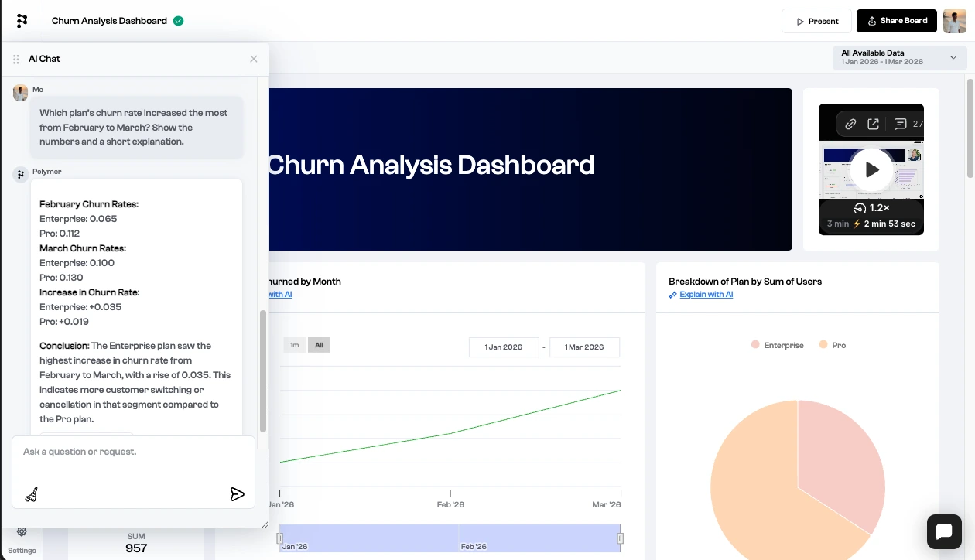Send the chat message with arrow icon

[238, 494]
